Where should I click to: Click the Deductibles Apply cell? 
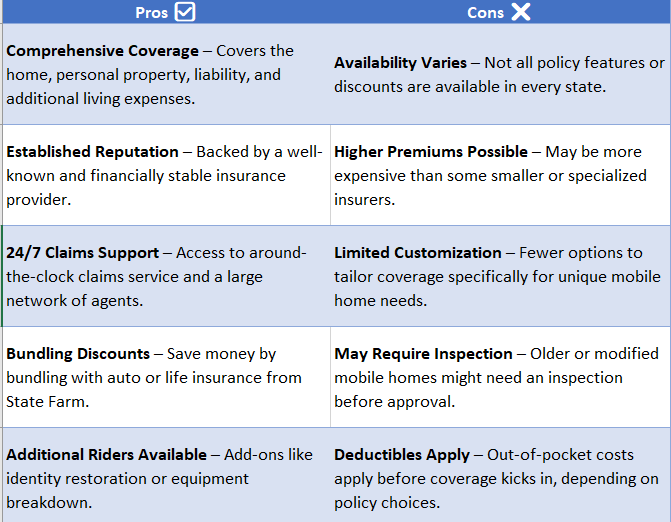click(x=500, y=475)
